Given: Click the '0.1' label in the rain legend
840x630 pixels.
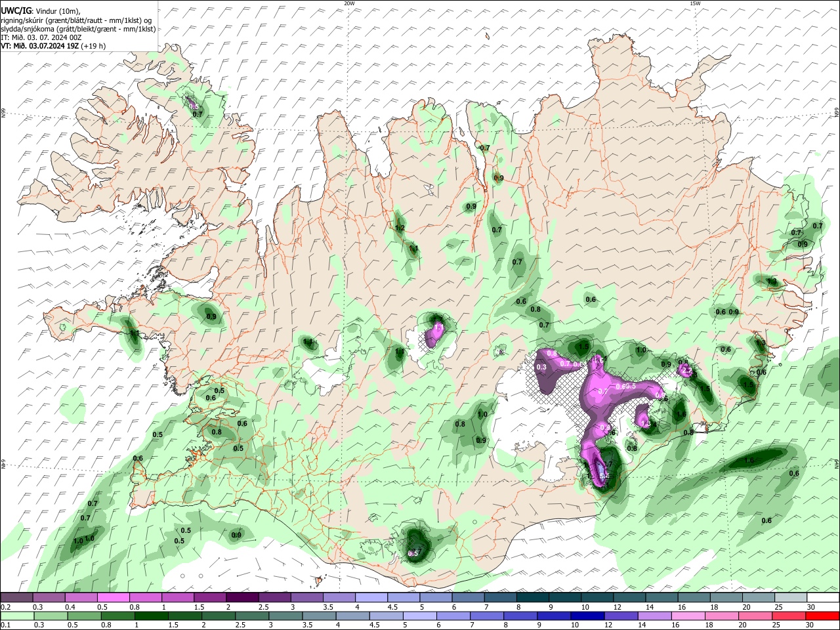Looking at the screenshot, I should point(5,625).
